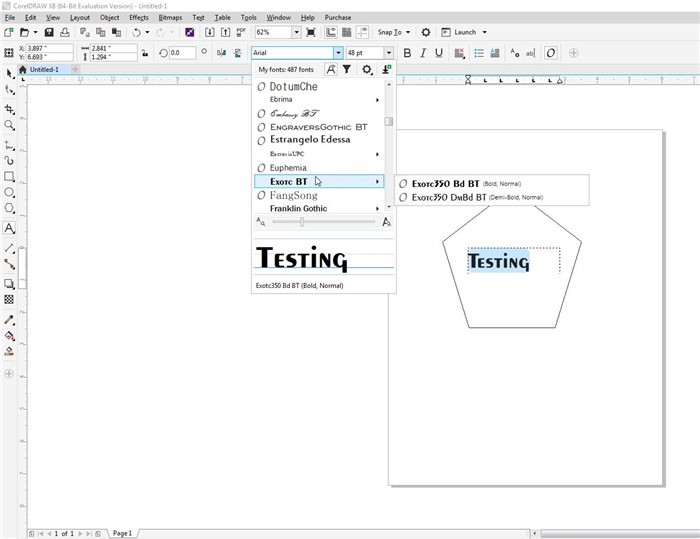Select the Transparency checkerboard tool
The height and width of the screenshot is (539, 700).
(9, 300)
